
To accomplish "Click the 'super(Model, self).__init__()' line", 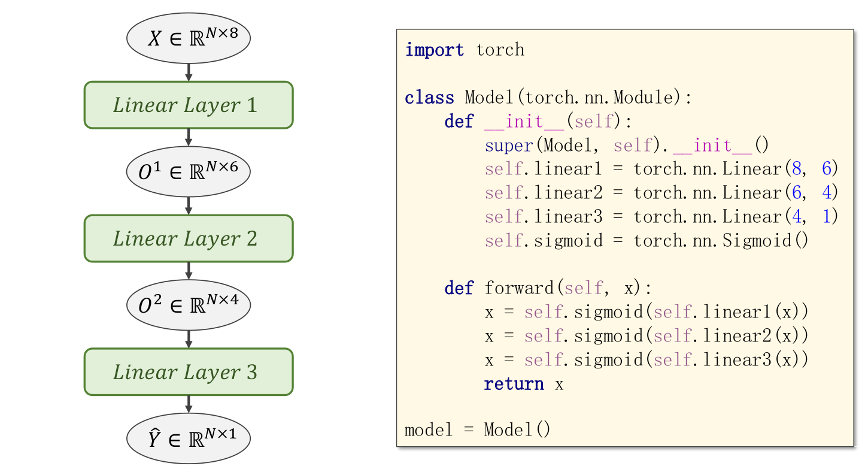I will click(626, 146).
